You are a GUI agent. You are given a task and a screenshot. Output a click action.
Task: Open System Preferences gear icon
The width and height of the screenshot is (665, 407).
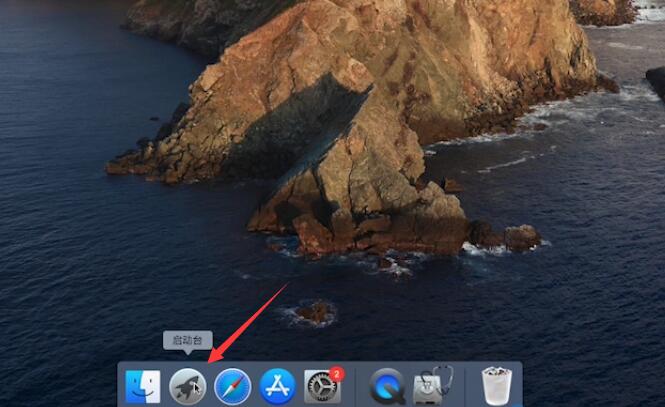point(322,387)
